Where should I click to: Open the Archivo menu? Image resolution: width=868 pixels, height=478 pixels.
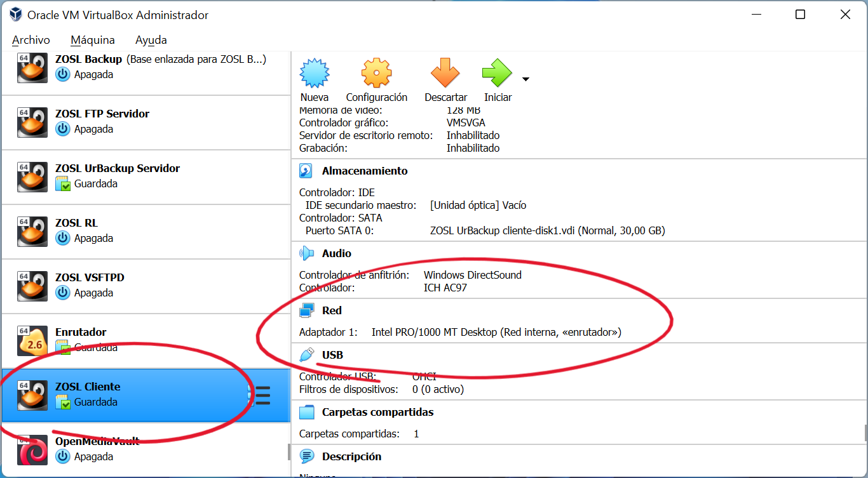[31, 40]
